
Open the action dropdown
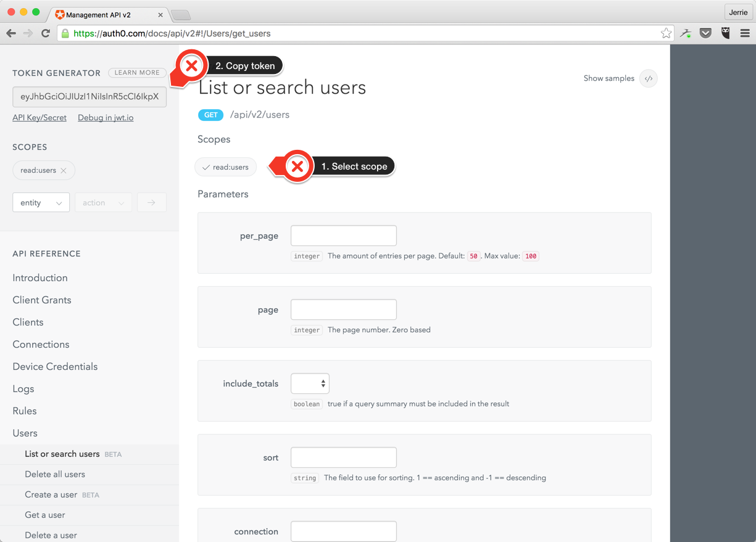(x=103, y=202)
